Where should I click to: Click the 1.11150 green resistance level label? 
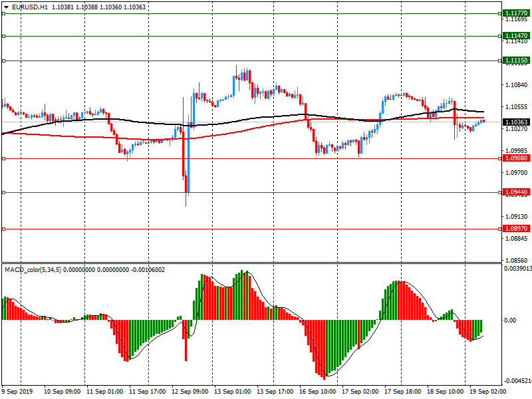(516, 61)
